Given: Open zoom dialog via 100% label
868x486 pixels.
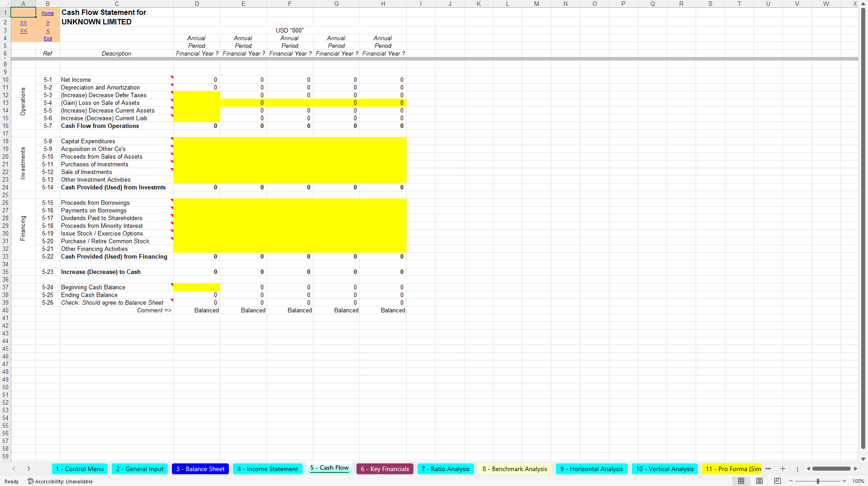Looking at the screenshot, I should pyautogui.click(x=858, y=481).
